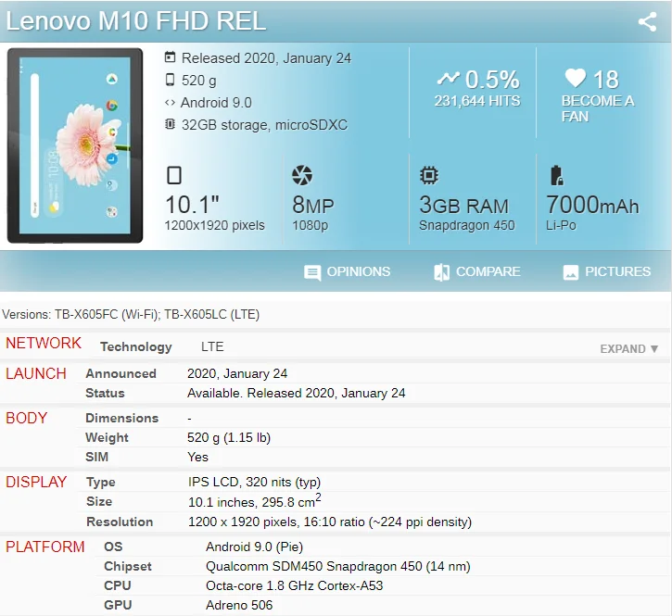Click the PLATFORM section heading
Screen dimensions: 672x616
(x=45, y=547)
